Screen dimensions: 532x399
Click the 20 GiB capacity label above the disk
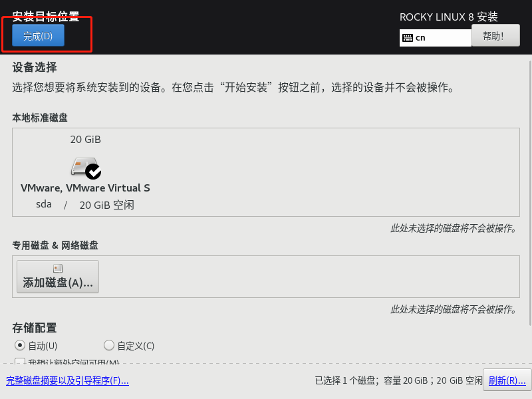86,140
